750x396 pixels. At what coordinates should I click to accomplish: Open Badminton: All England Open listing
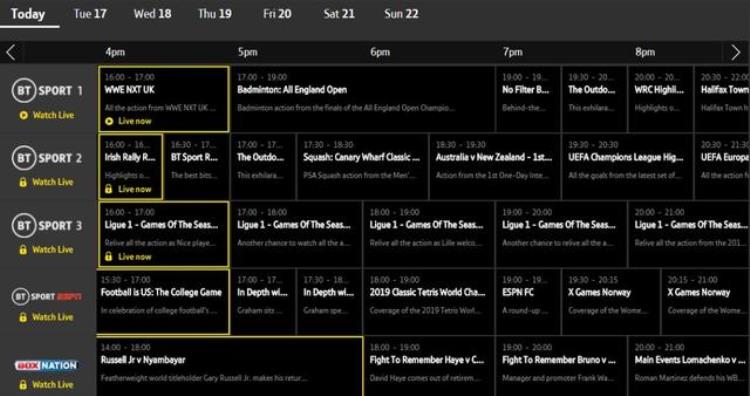coord(363,99)
